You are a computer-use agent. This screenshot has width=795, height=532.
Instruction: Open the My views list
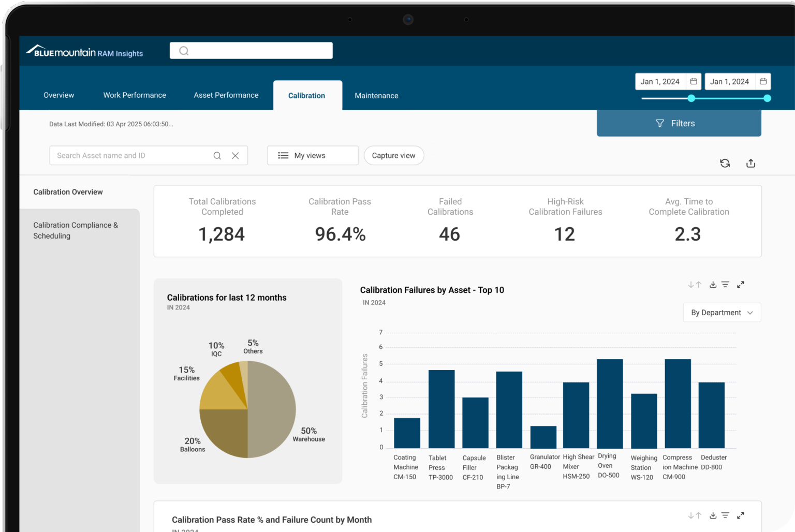(312, 155)
